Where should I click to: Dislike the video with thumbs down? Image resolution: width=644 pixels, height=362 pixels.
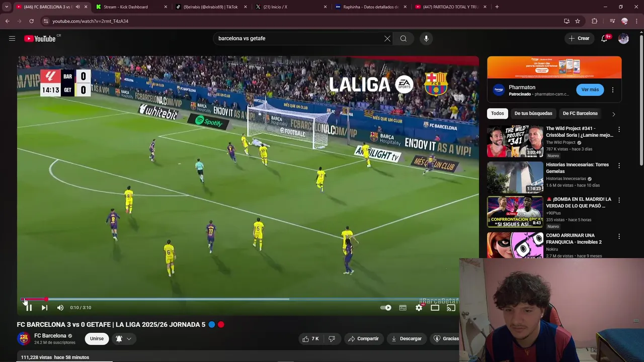click(332, 339)
